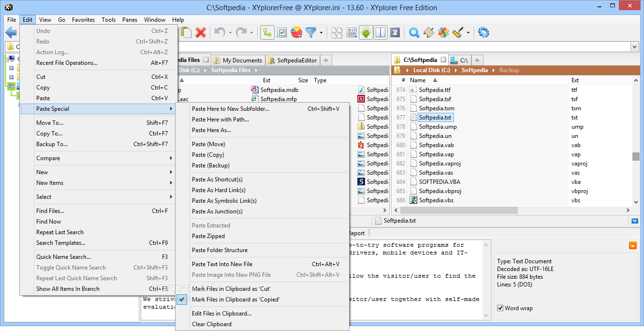This screenshot has width=644, height=331.
Task: Click the right pane horizontal scrollbar thumb
Action: point(459,211)
